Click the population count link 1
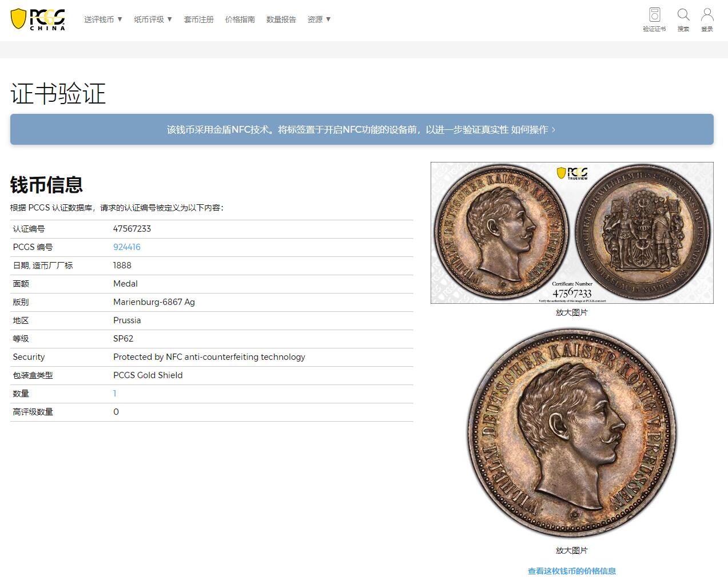This screenshot has width=728, height=583. 115,394
